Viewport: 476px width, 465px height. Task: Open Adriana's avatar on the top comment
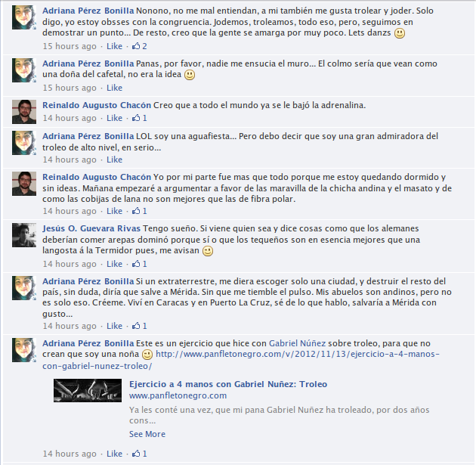tap(24, 17)
